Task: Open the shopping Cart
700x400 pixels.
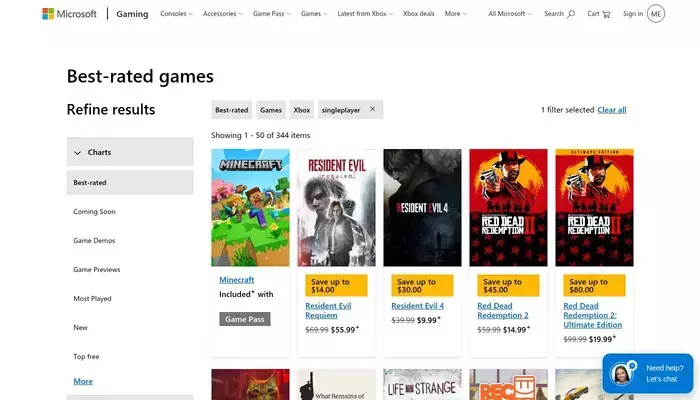Action: pos(599,14)
